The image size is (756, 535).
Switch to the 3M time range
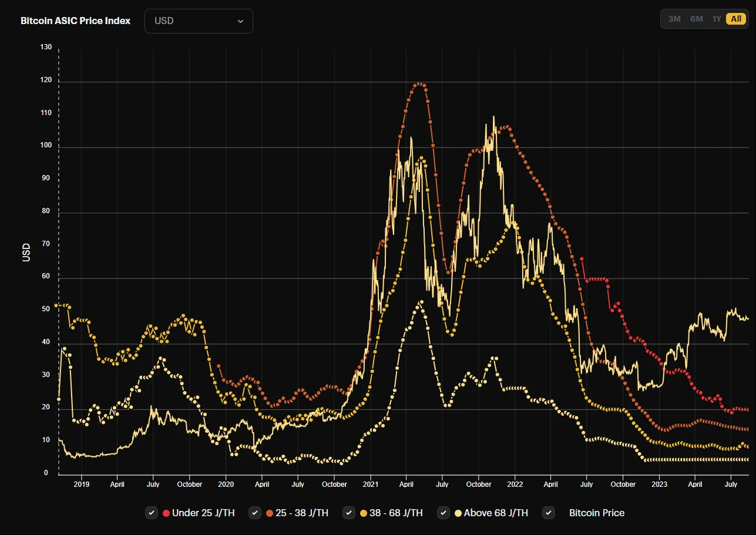[x=674, y=18]
